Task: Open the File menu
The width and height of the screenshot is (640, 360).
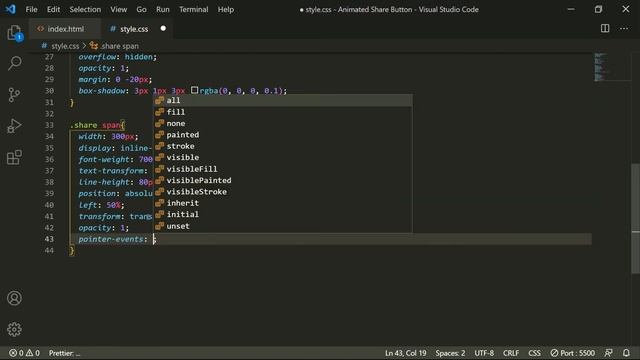Action: pos(31,9)
